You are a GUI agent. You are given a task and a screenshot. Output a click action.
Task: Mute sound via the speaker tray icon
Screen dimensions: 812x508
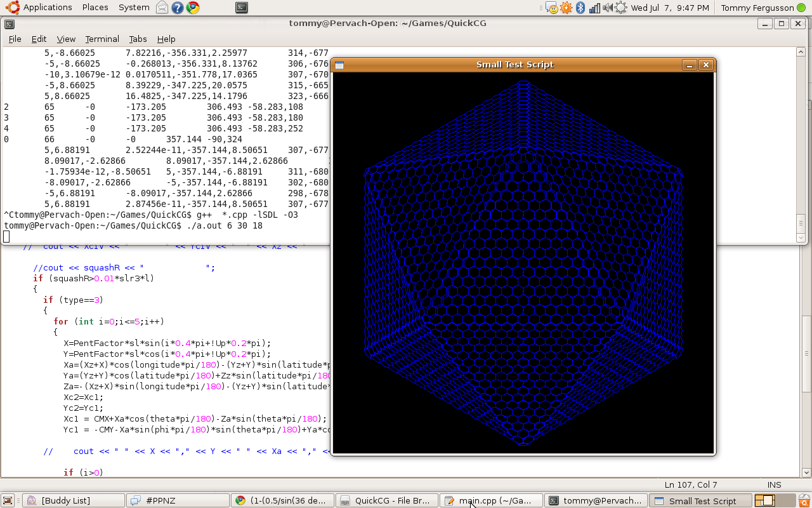coord(607,8)
